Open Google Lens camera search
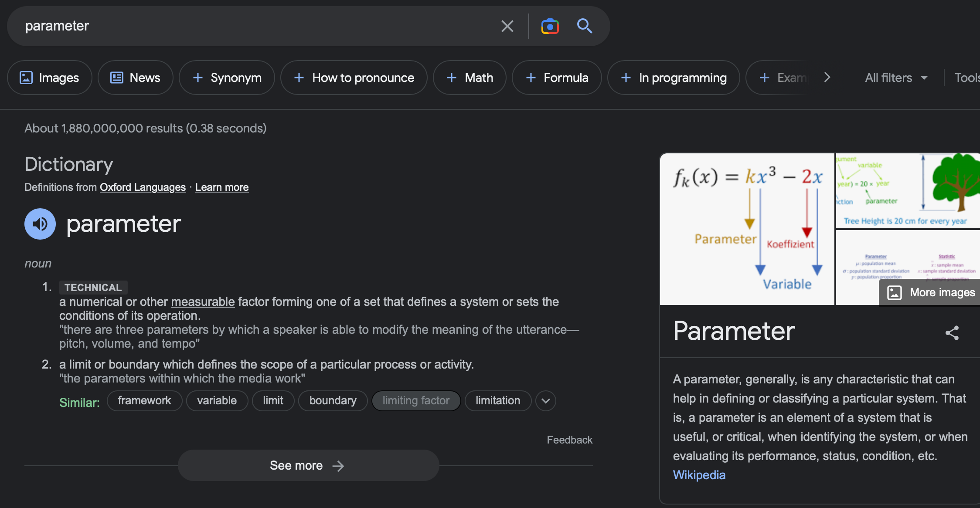The image size is (980, 508). [550, 26]
